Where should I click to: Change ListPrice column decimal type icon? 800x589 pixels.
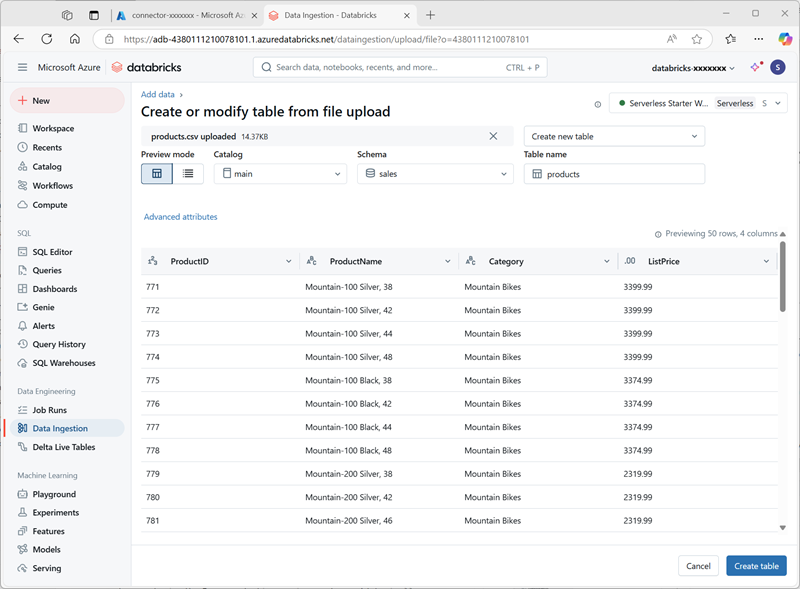[x=630, y=261]
